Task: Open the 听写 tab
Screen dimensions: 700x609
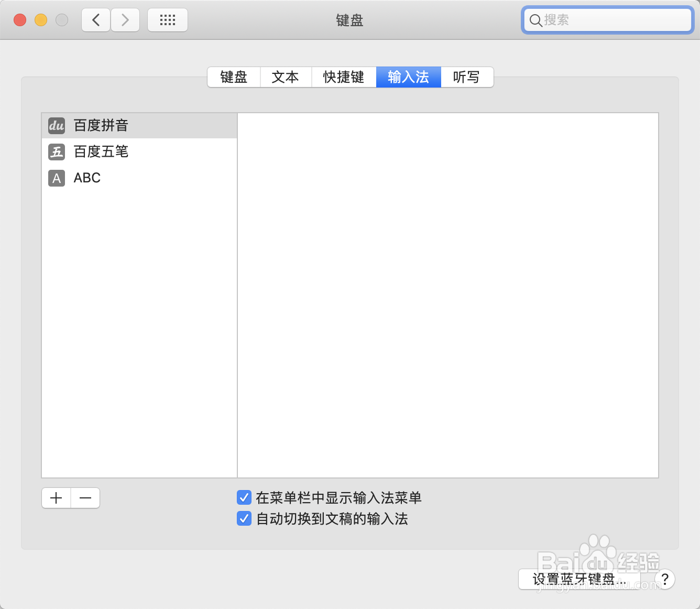Action: (x=467, y=77)
